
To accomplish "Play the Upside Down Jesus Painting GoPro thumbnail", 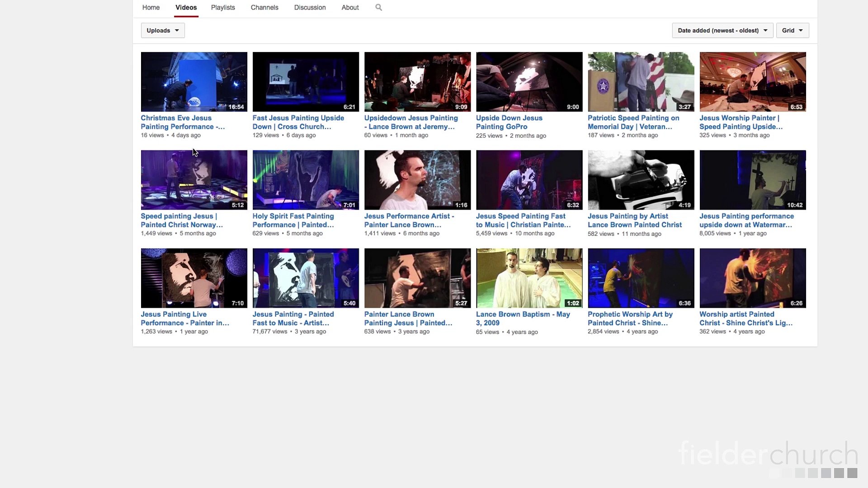I will [529, 82].
